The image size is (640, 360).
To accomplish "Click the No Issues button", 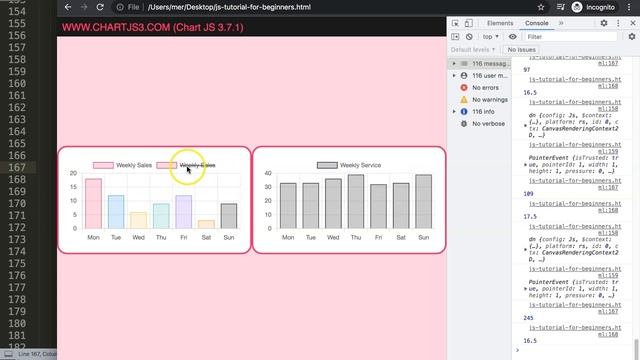I will coord(521,49).
